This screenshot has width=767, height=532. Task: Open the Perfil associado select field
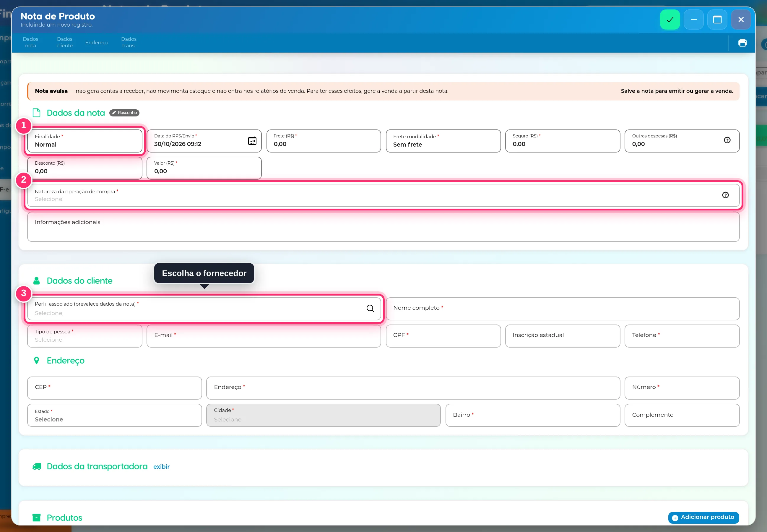coord(204,309)
